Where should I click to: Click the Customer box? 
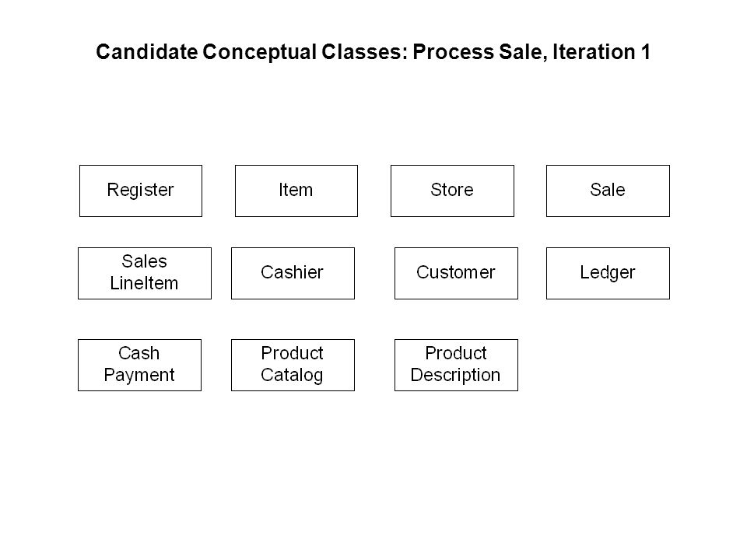tap(456, 273)
